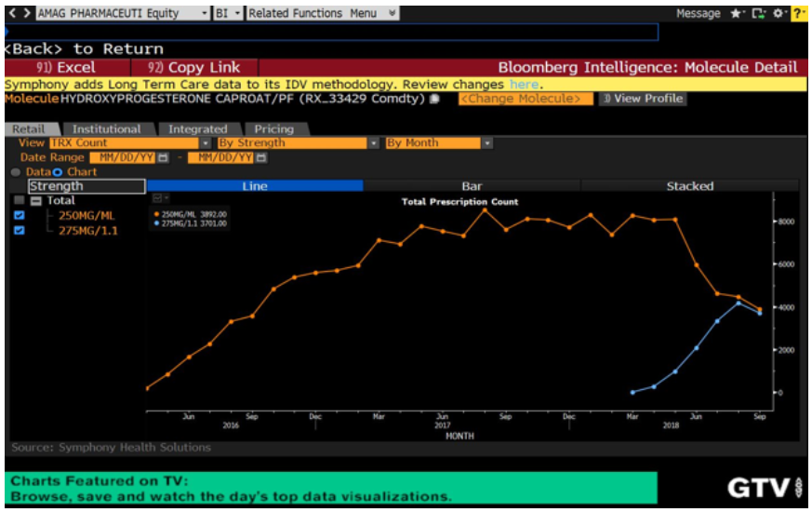
Task: Click the yellow help question mark icon
Action: (798, 14)
